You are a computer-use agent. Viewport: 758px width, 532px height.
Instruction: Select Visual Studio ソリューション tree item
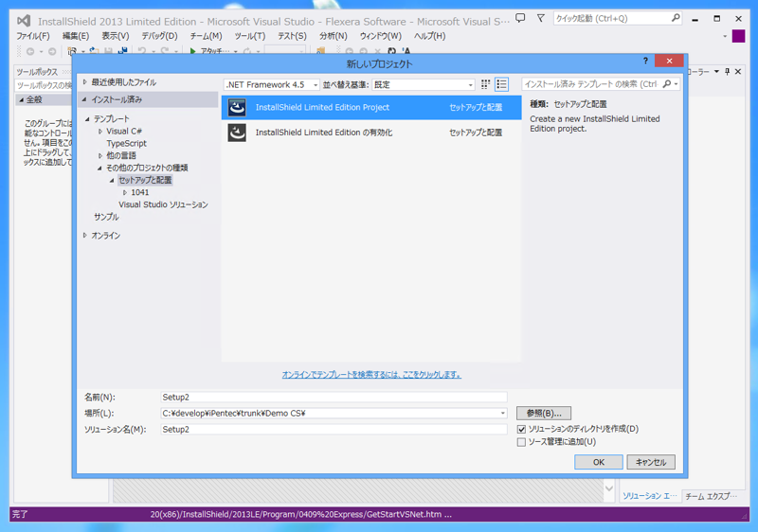pyautogui.click(x=163, y=204)
